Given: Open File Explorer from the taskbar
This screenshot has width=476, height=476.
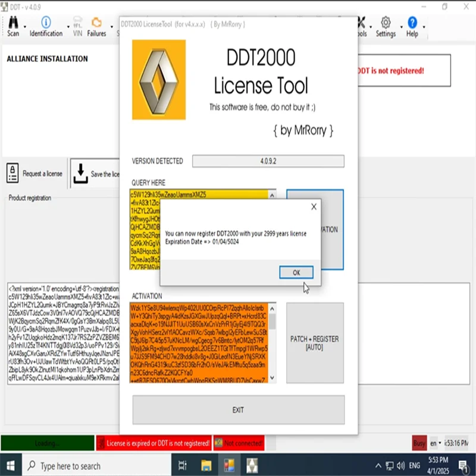Looking at the screenshot, I should click(206, 465).
